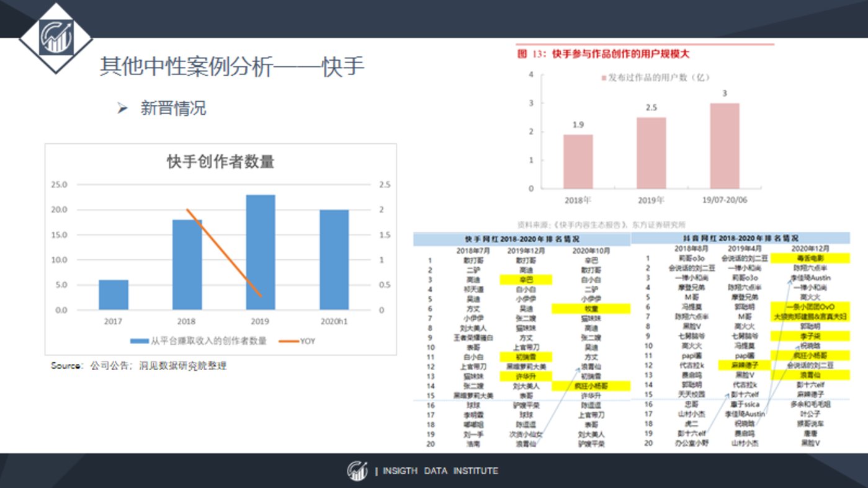
Task: Click the table header 抖音网红2018-2020年排名情况
Action: (x=741, y=238)
